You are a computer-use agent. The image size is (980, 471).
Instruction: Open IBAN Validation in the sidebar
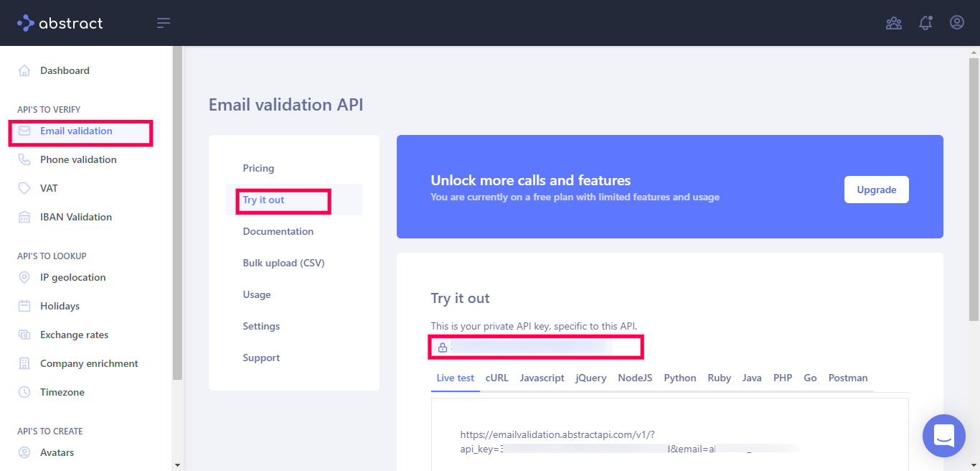tap(76, 217)
